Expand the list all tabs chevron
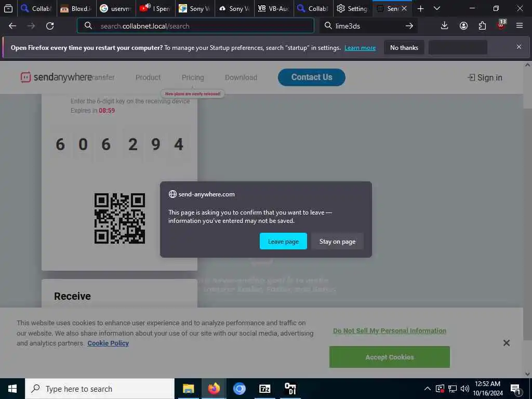 click(x=437, y=8)
